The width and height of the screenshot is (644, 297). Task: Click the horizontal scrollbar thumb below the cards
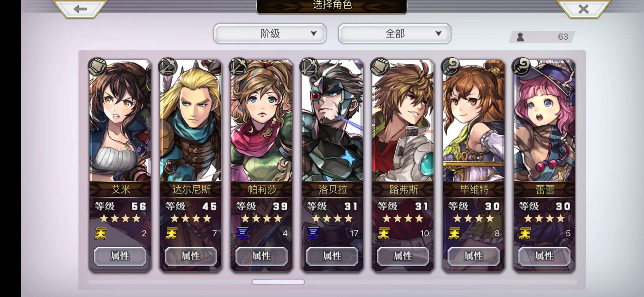(278, 282)
